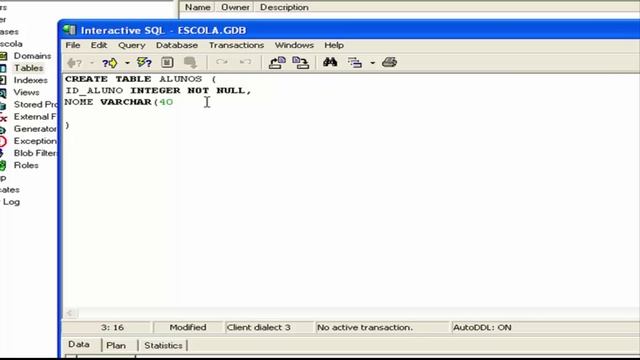Click the Prepare Query plan icon

point(167,62)
